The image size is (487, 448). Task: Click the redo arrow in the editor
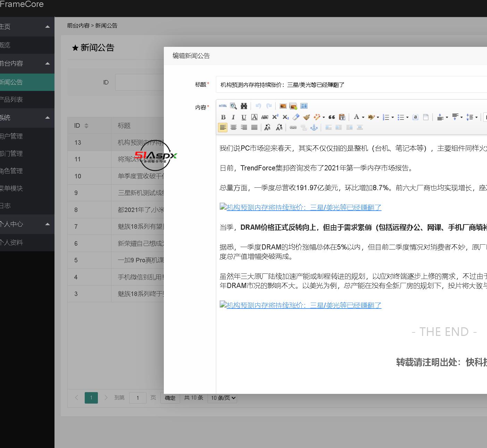269,106
